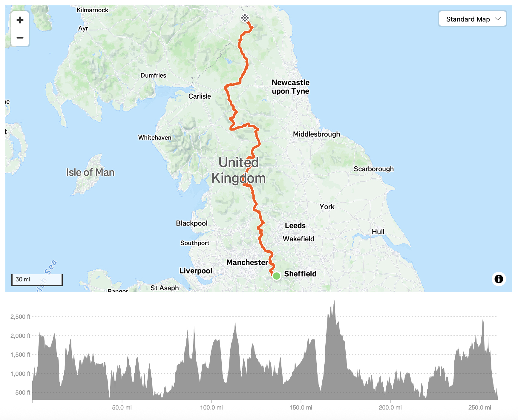
Task: Select the Sheffield label on map
Action: 300,274
